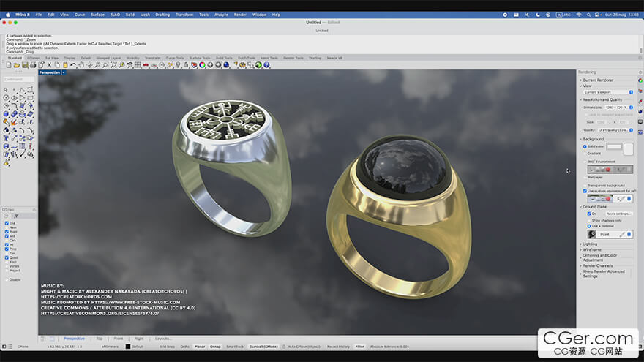
Task: Toggle the Ortho status bar button
Action: point(185,347)
